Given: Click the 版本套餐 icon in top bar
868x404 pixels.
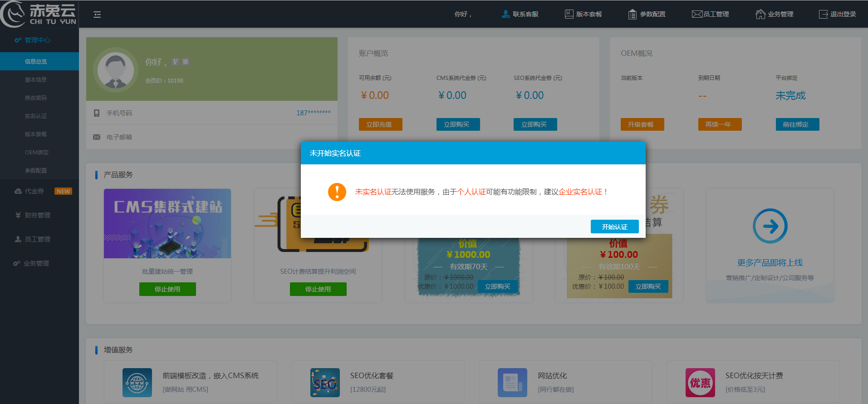Looking at the screenshot, I should (x=569, y=14).
